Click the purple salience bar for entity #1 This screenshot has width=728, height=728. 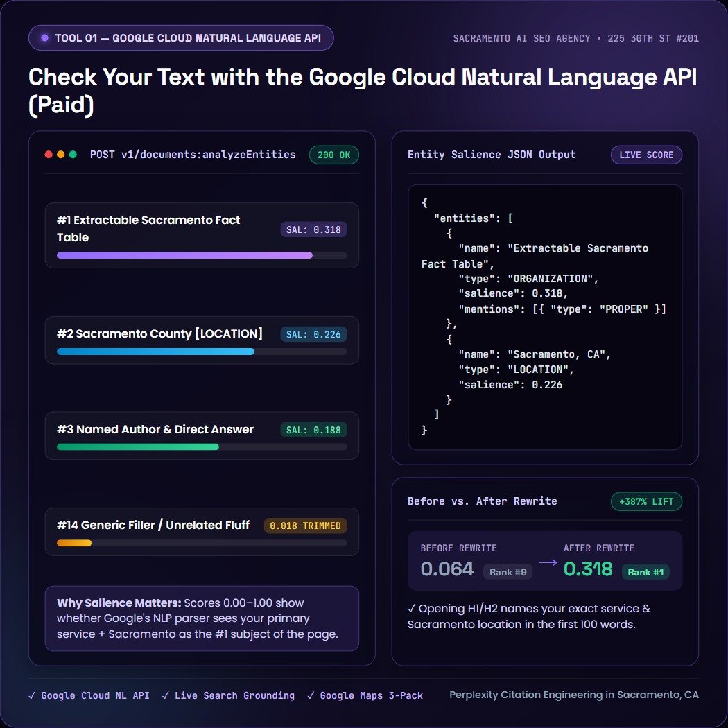(x=184, y=255)
